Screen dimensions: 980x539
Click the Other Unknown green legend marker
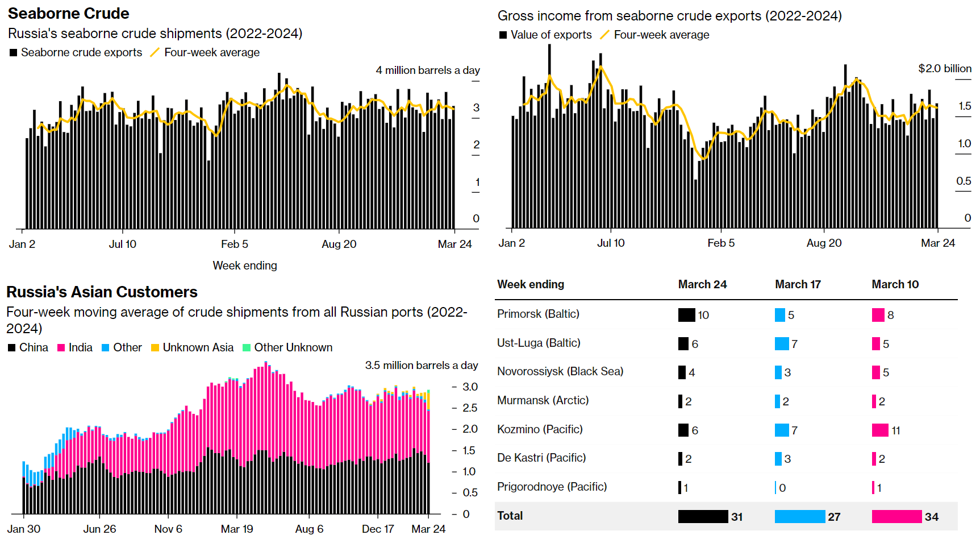pyautogui.click(x=247, y=348)
